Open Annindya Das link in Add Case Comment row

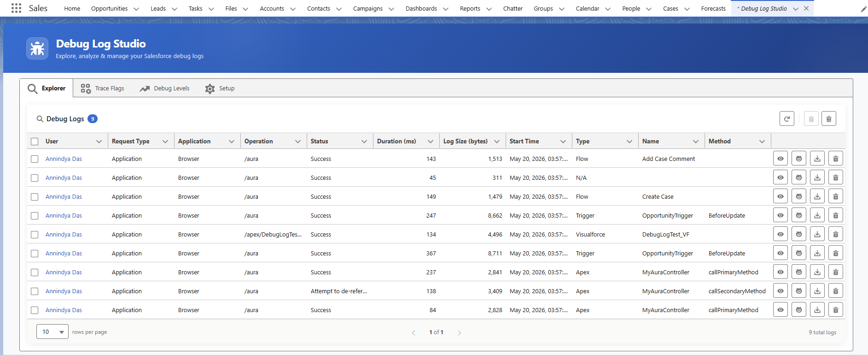[64, 159]
